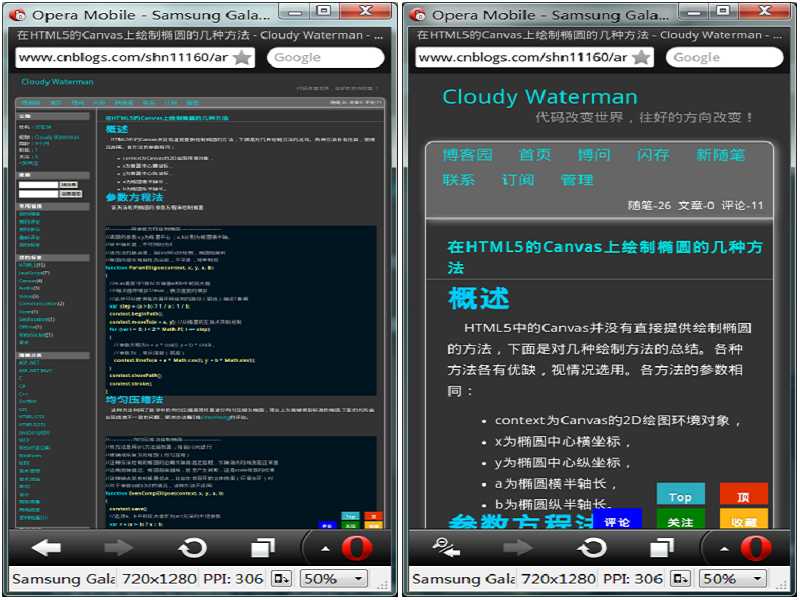
Task: Focus the Google search box in left window
Action: tap(326, 57)
